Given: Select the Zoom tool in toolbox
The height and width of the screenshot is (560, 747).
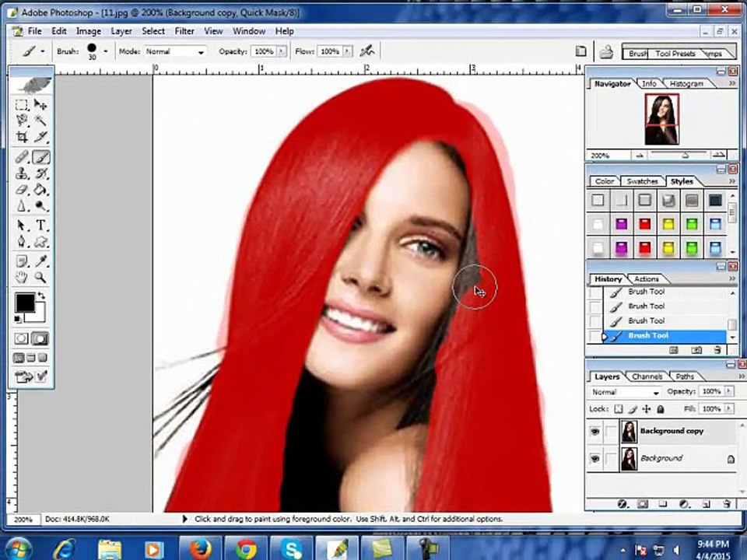Looking at the screenshot, I should pyautogui.click(x=41, y=277).
